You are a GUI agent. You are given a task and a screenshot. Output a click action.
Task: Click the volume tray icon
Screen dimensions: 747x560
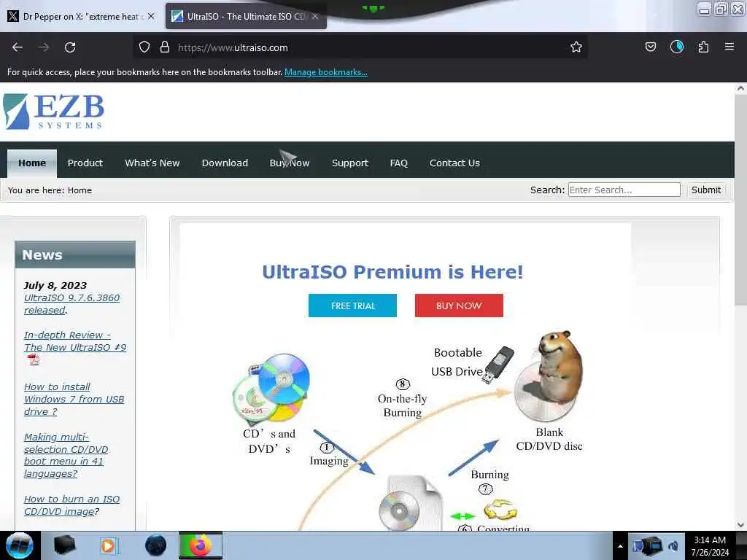click(673, 546)
